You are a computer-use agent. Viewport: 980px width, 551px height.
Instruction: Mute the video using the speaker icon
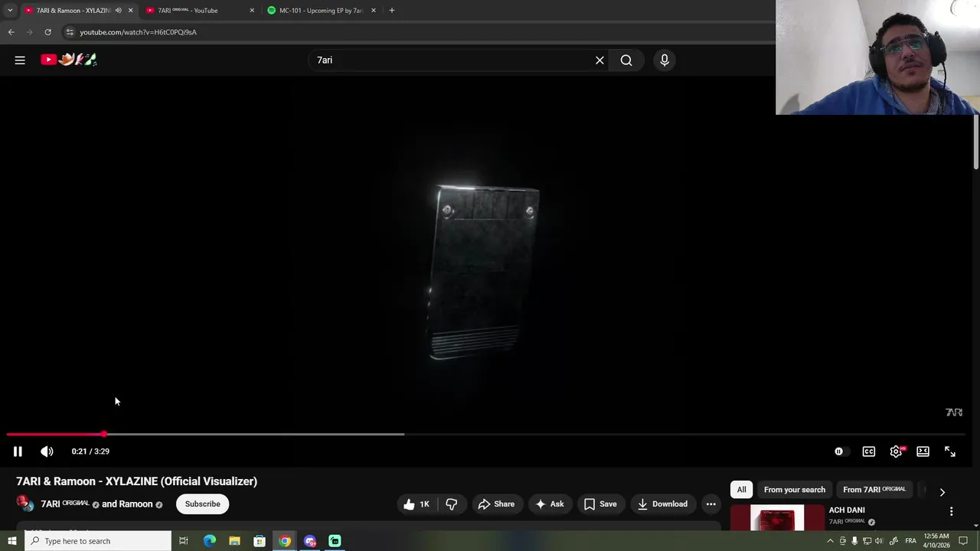pos(47,452)
